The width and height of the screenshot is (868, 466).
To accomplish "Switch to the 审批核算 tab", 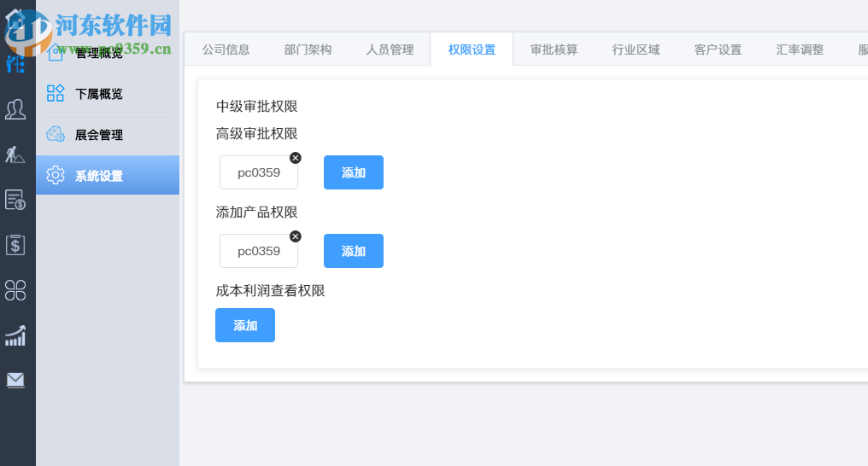I will (x=554, y=50).
